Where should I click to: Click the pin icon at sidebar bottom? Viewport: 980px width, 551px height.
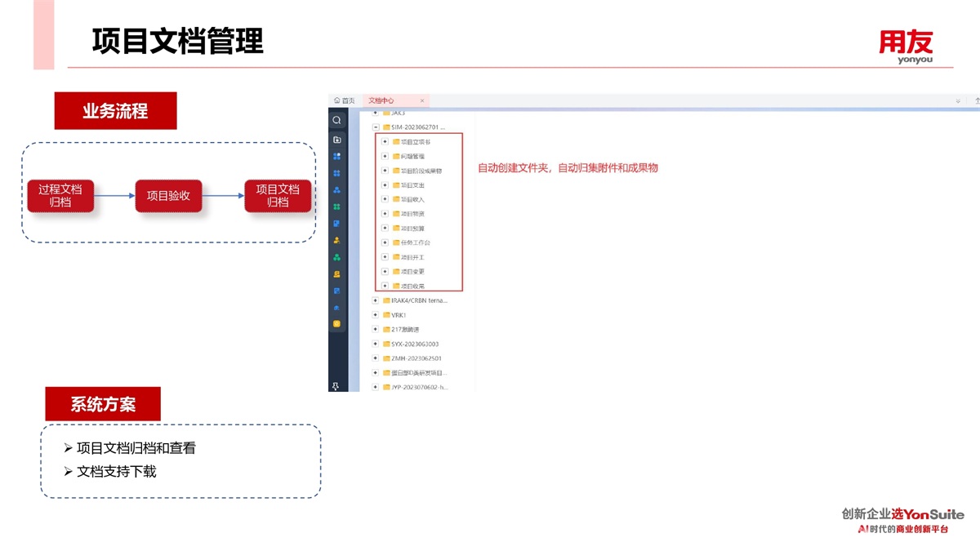(x=336, y=385)
